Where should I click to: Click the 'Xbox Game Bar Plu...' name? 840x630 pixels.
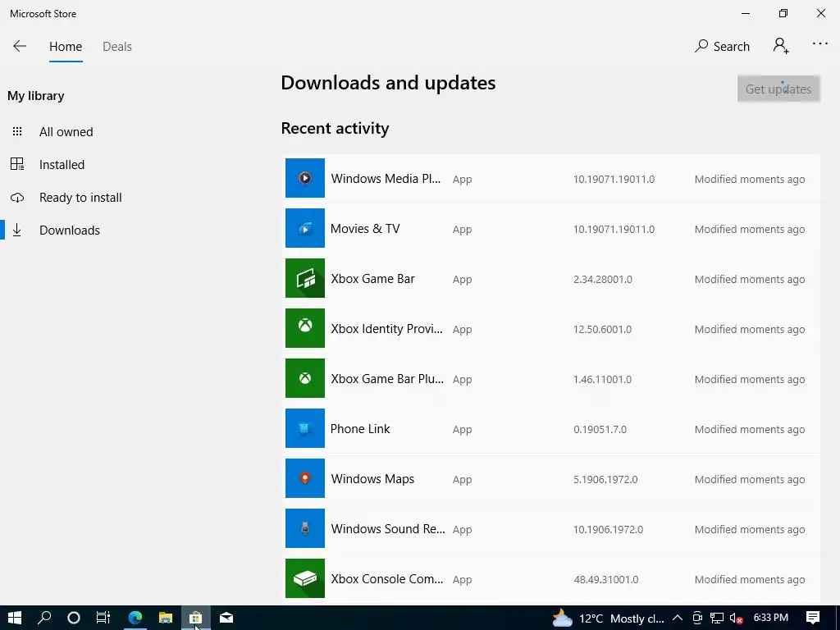[x=387, y=379]
